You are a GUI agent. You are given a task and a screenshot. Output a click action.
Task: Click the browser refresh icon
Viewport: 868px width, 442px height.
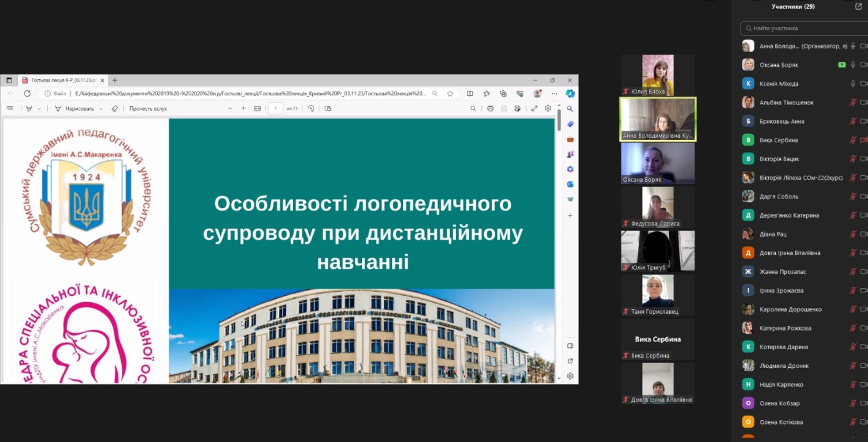point(27,93)
